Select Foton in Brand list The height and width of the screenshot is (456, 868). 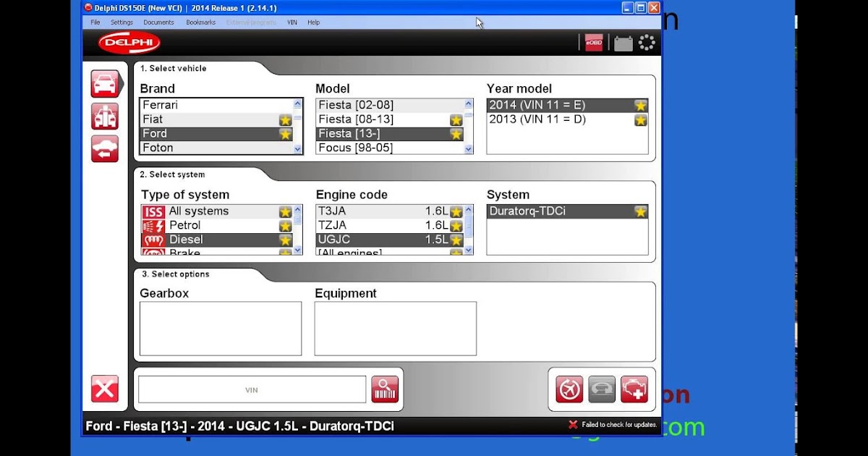[x=216, y=148]
